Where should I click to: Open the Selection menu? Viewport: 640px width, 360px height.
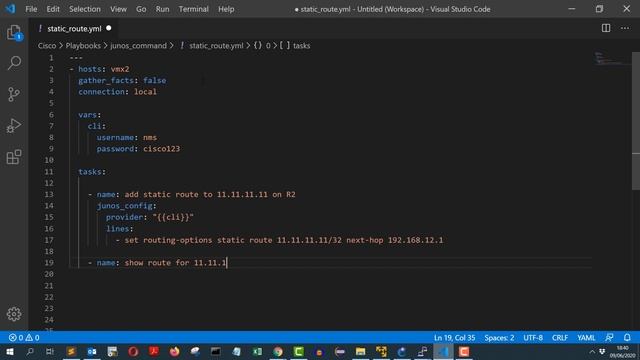click(84, 9)
